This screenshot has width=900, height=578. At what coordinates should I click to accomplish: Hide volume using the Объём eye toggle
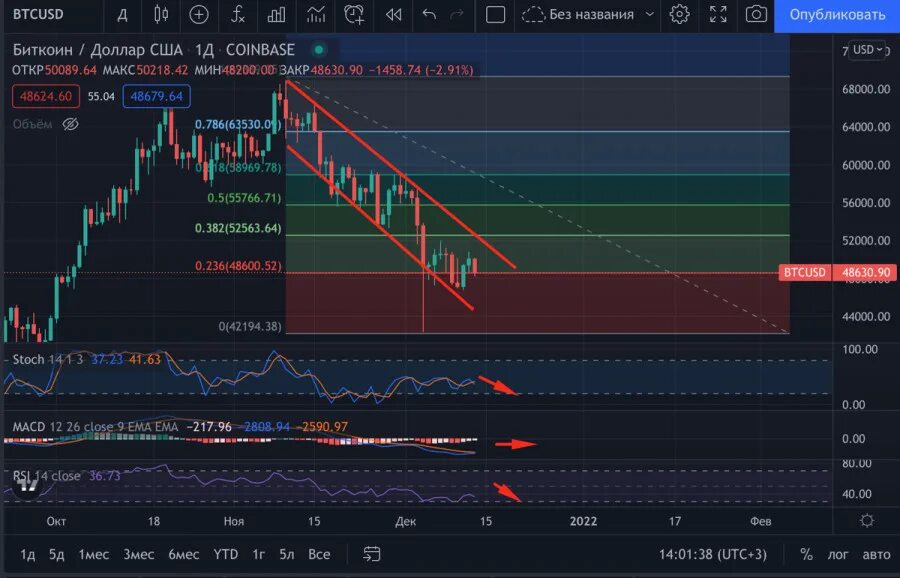69,123
